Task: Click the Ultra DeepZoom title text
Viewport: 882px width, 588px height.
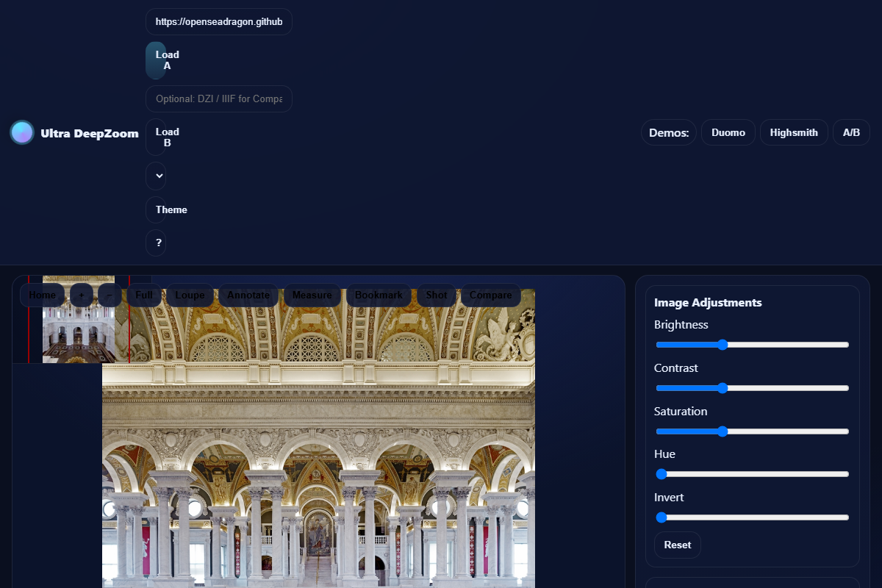Action: [90, 133]
